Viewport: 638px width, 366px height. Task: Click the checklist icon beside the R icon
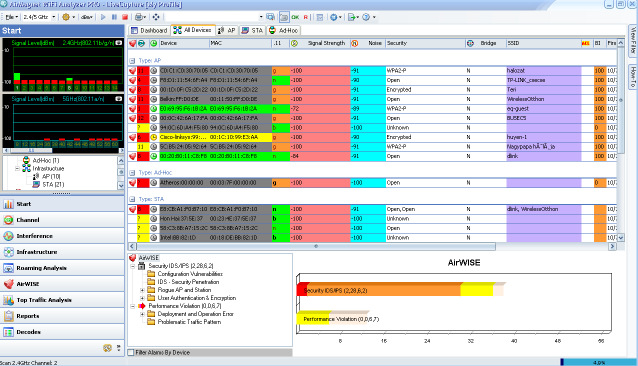(320, 17)
